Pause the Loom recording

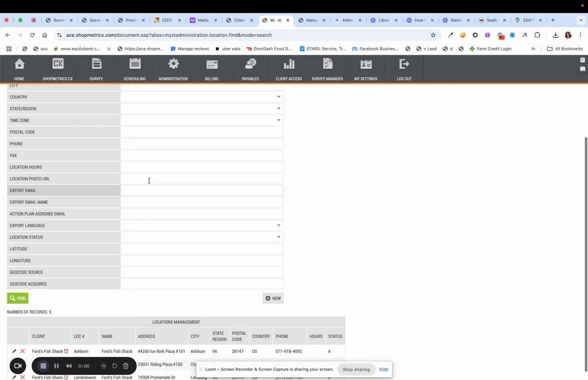click(57, 366)
